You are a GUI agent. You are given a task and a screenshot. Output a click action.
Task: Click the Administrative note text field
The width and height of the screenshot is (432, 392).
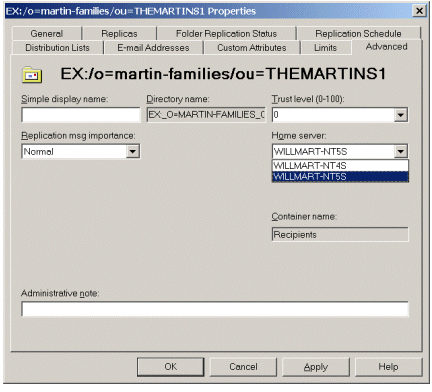[215, 309]
